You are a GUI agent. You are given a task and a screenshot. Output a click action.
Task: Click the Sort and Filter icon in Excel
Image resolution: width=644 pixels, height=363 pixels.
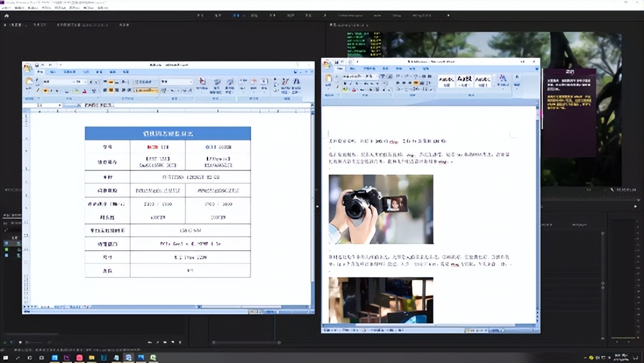pos(285,84)
